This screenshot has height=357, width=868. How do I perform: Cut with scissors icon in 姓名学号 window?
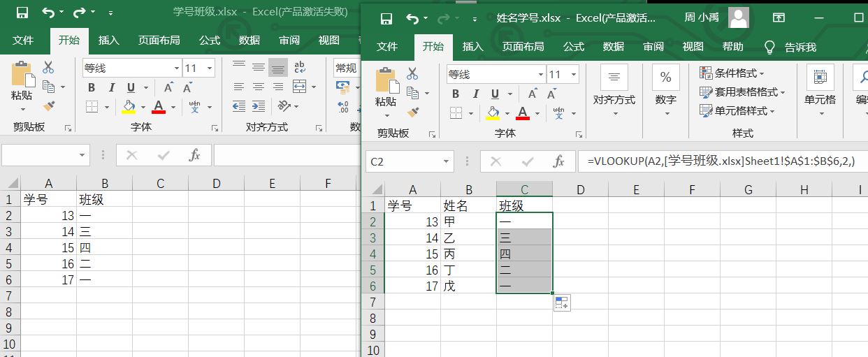pyautogui.click(x=412, y=73)
